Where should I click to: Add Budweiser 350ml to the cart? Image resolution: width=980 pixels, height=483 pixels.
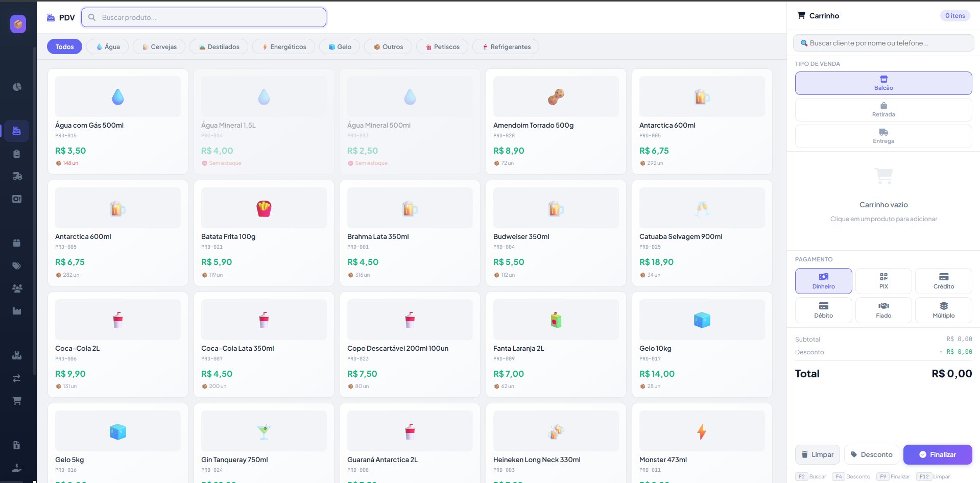point(556,233)
